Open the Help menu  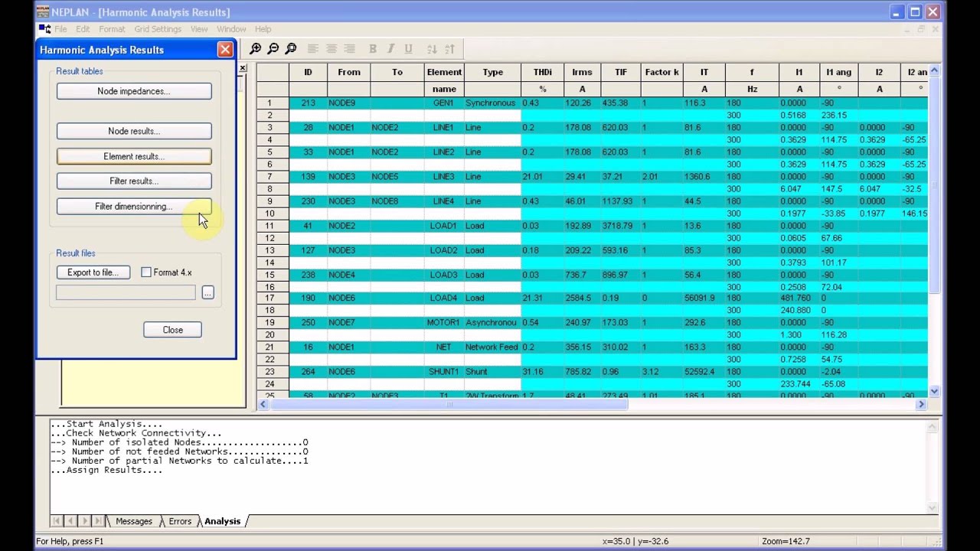[263, 29]
